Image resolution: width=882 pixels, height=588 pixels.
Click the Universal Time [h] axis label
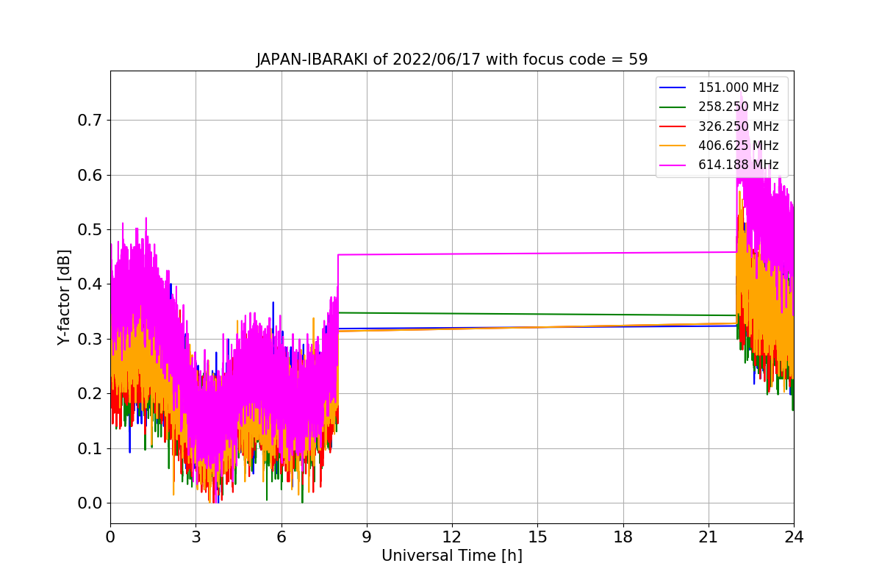(x=452, y=556)
